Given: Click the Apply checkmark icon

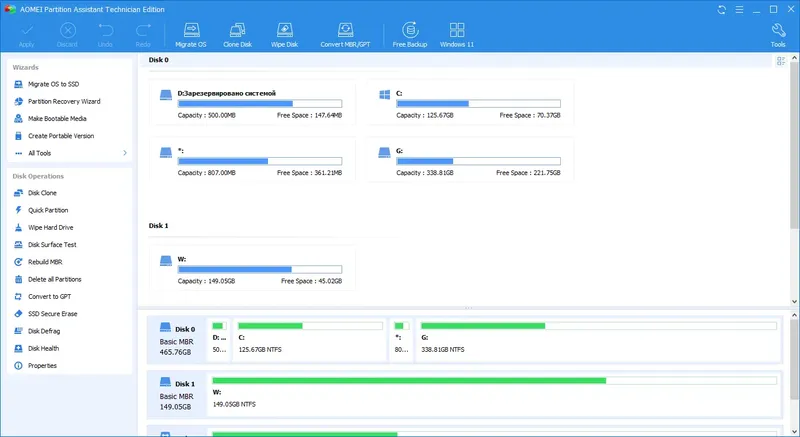Looking at the screenshot, I should click(27, 31).
